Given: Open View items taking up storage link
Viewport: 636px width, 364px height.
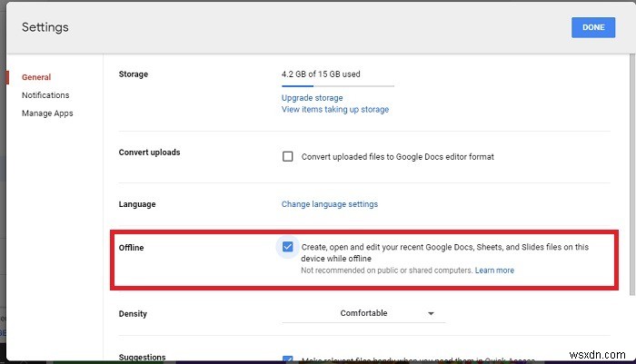Looking at the screenshot, I should (335, 110).
